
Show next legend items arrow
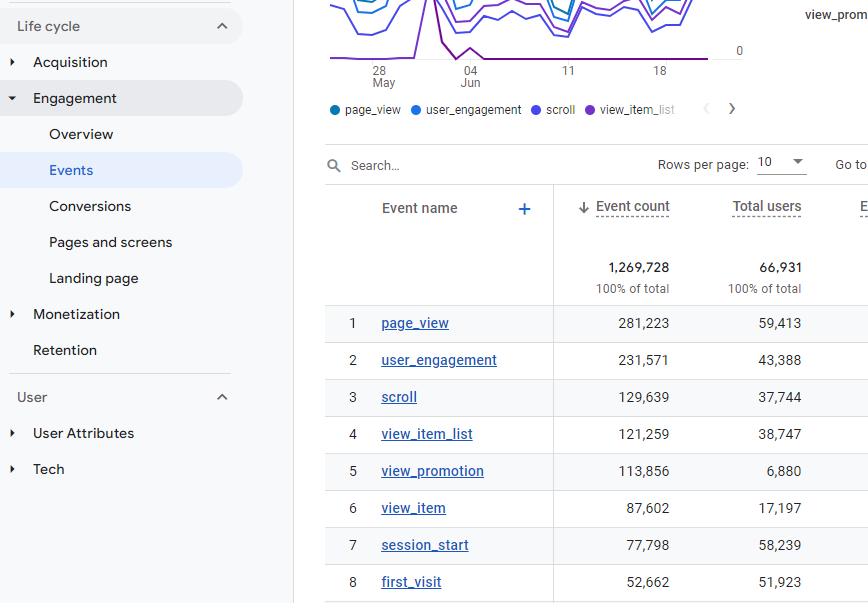point(732,109)
